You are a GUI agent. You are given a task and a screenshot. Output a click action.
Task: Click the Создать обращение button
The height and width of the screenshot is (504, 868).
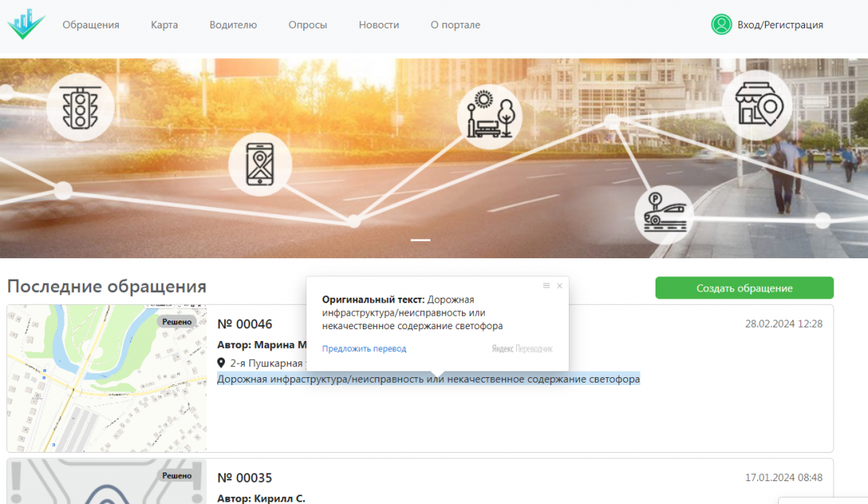coord(744,287)
